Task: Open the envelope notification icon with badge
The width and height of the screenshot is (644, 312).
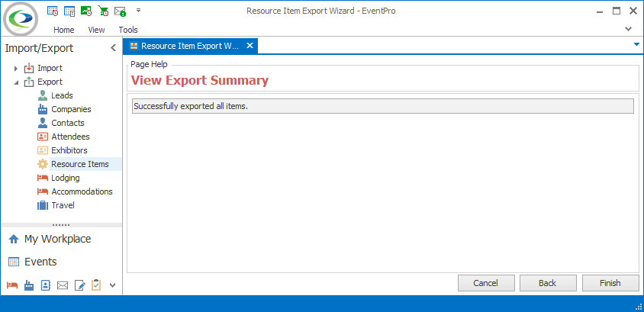Action: click(x=120, y=11)
